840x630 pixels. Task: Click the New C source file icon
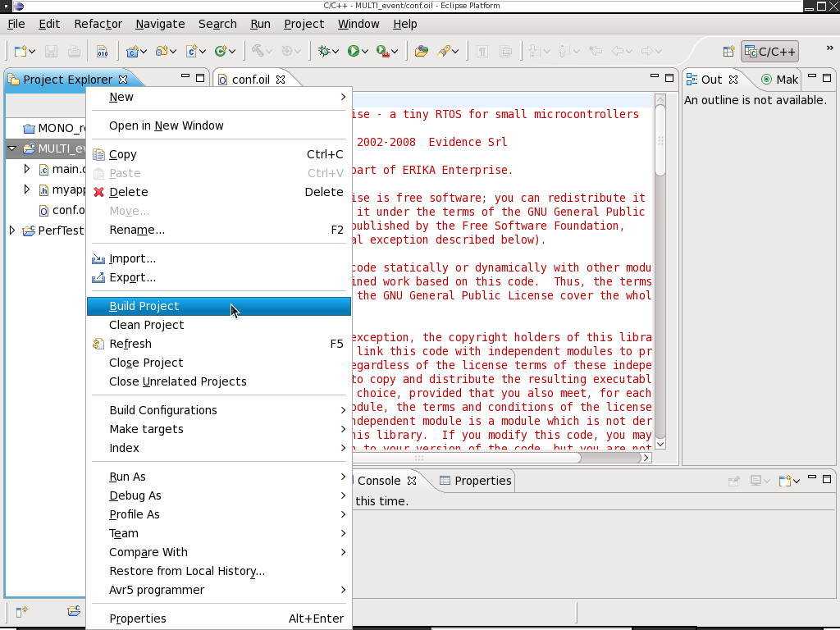(192, 52)
